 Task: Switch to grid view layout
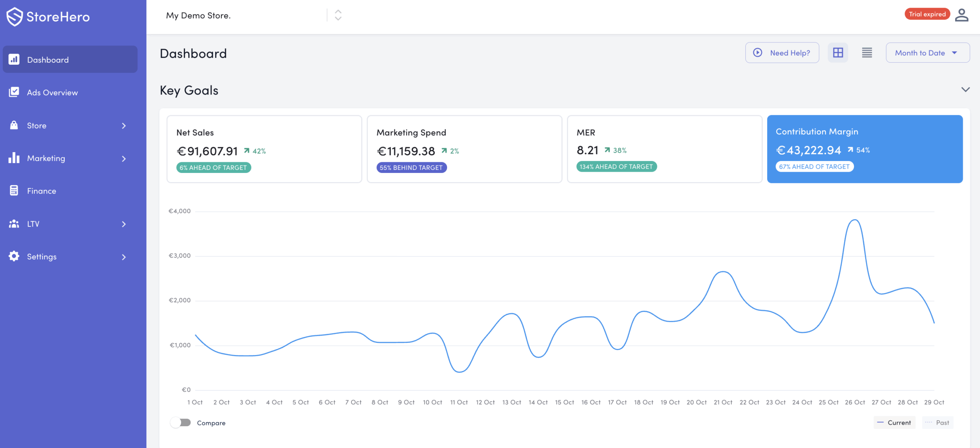pos(838,53)
